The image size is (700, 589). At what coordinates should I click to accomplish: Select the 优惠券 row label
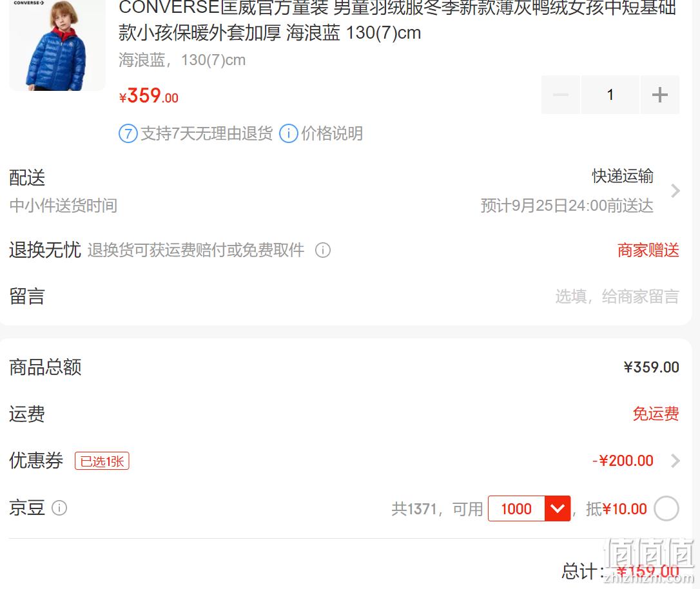coord(36,461)
